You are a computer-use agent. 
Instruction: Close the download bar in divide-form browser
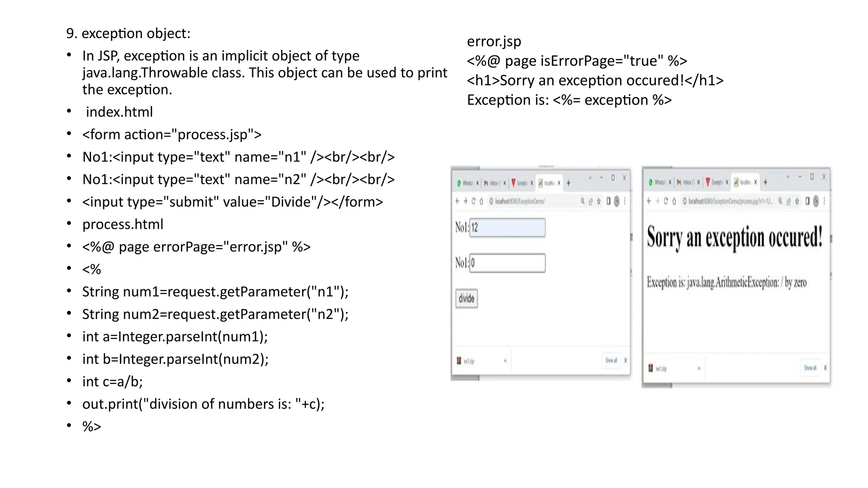[x=626, y=360]
